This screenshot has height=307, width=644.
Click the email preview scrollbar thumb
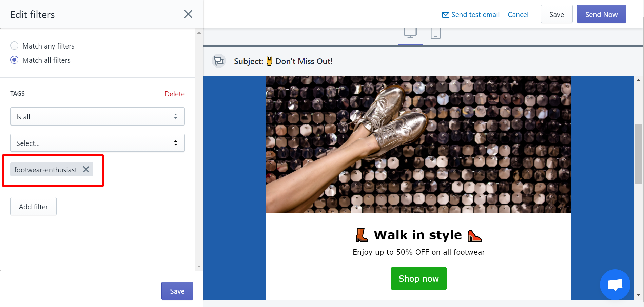click(x=638, y=154)
